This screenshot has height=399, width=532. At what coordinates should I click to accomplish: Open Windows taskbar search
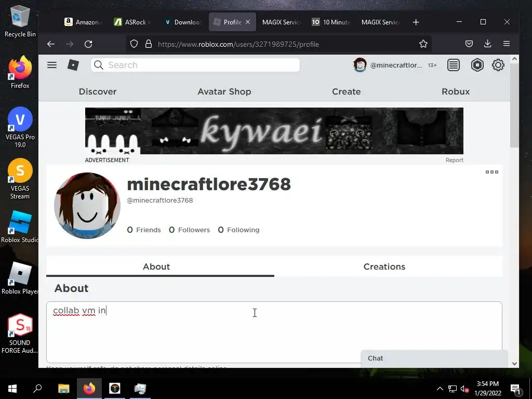coord(37,389)
